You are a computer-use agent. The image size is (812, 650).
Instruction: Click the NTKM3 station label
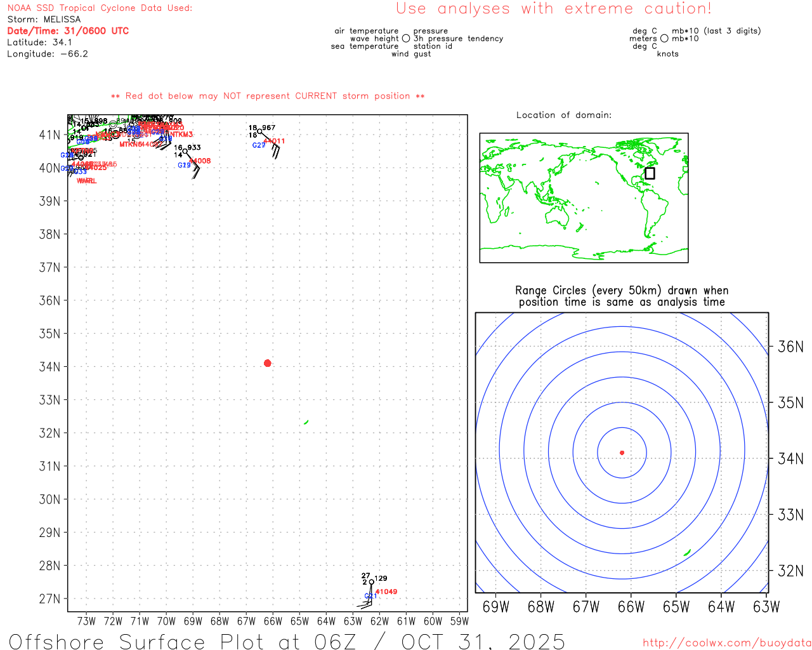click(x=181, y=135)
